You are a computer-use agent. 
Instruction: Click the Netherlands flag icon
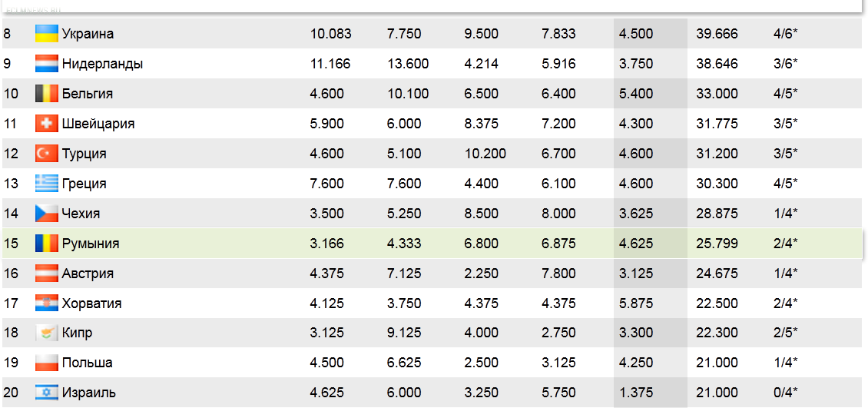coord(47,64)
